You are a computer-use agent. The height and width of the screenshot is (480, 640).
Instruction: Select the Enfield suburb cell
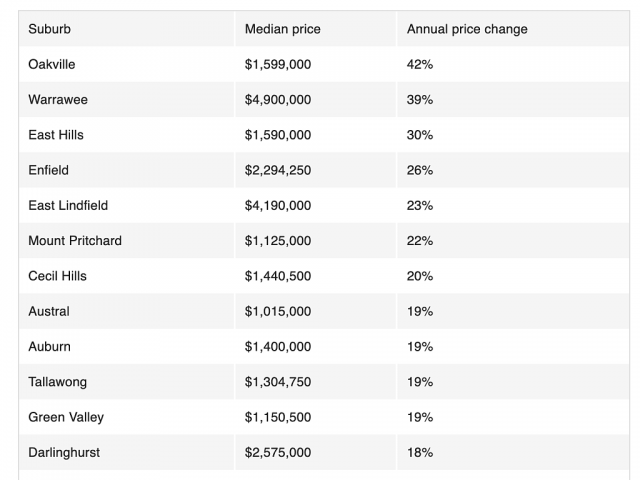[x=49, y=170]
